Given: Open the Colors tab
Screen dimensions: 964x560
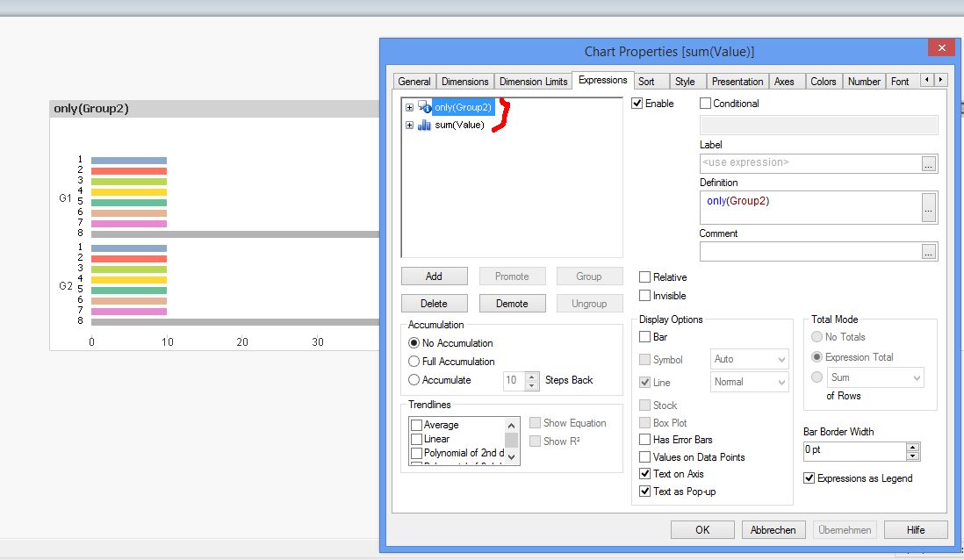Looking at the screenshot, I should [x=824, y=82].
